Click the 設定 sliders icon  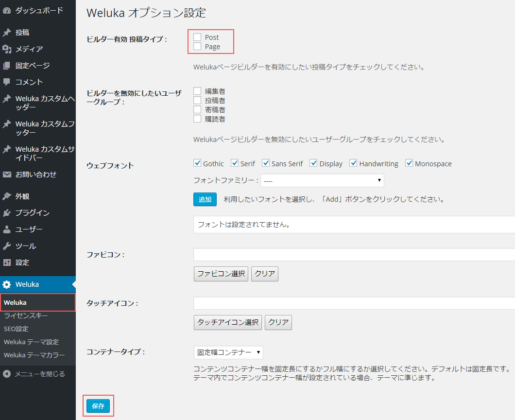coord(7,262)
